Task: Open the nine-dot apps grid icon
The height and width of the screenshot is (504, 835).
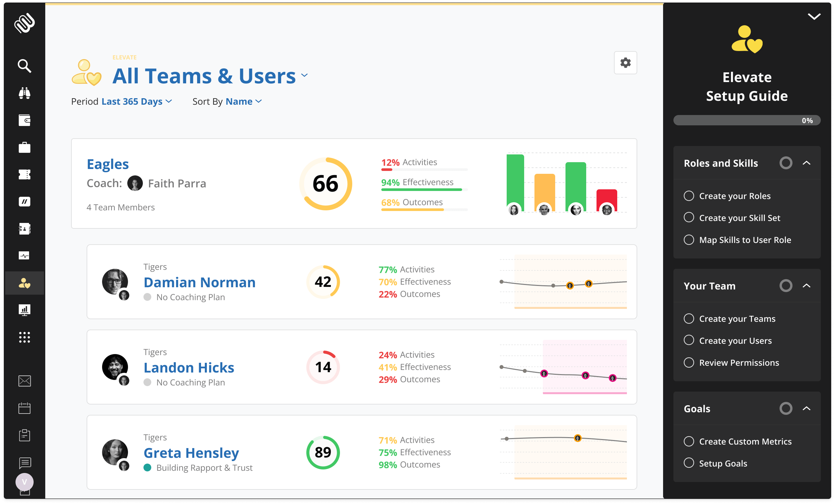Action: pos(25,337)
